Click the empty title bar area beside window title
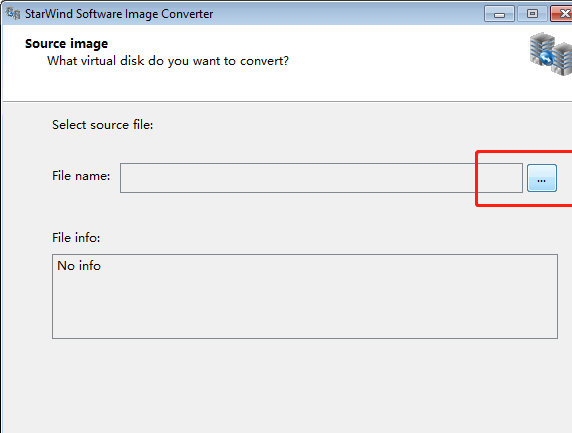The width and height of the screenshot is (572, 433). click(347, 14)
